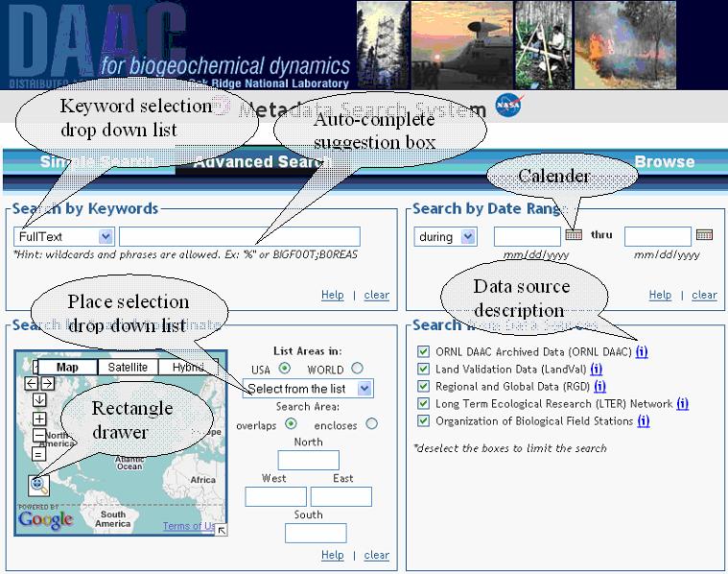Image resolution: width=728 pixels, height=574 pixels.
Task: Select the USA radio button
Action: coord(284,369)
